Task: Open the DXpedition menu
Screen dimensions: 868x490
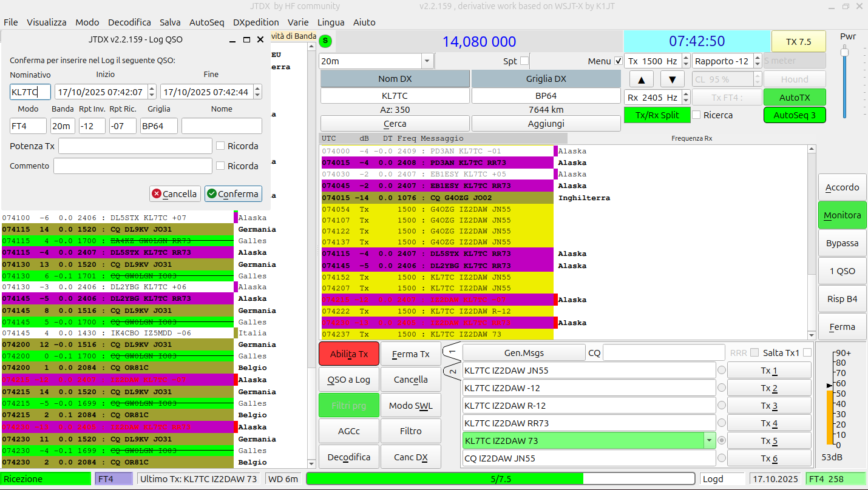Action: (256, 22)
